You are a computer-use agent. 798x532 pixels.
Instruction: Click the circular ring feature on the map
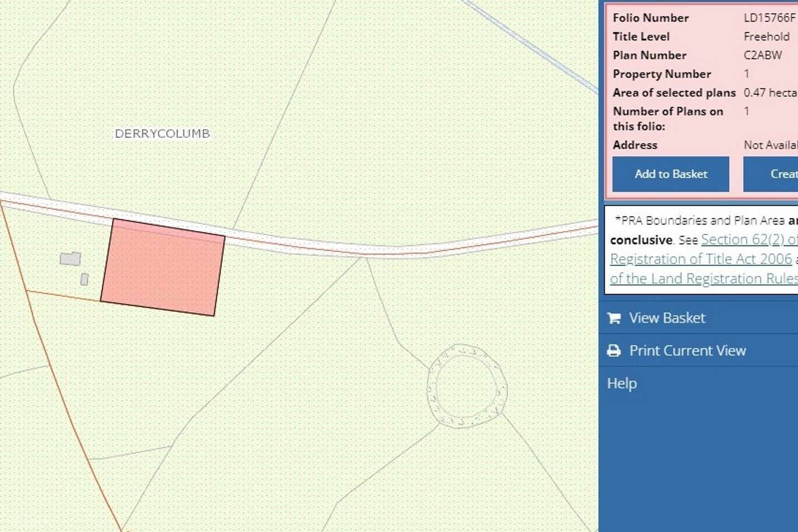467,386
